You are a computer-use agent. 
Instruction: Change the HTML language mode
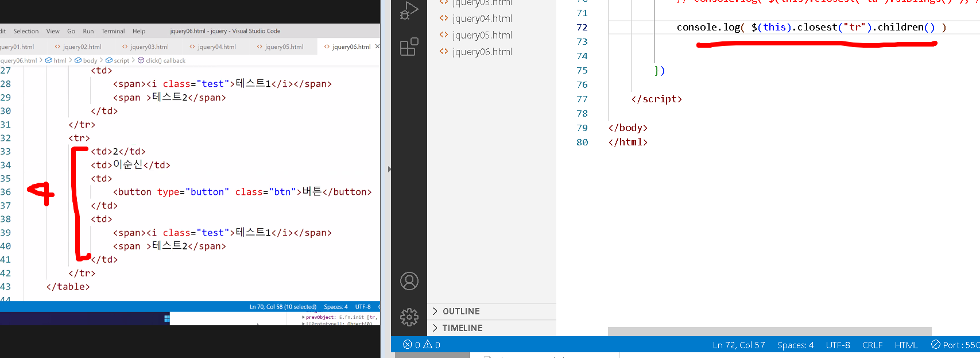[x=906, y=345]
